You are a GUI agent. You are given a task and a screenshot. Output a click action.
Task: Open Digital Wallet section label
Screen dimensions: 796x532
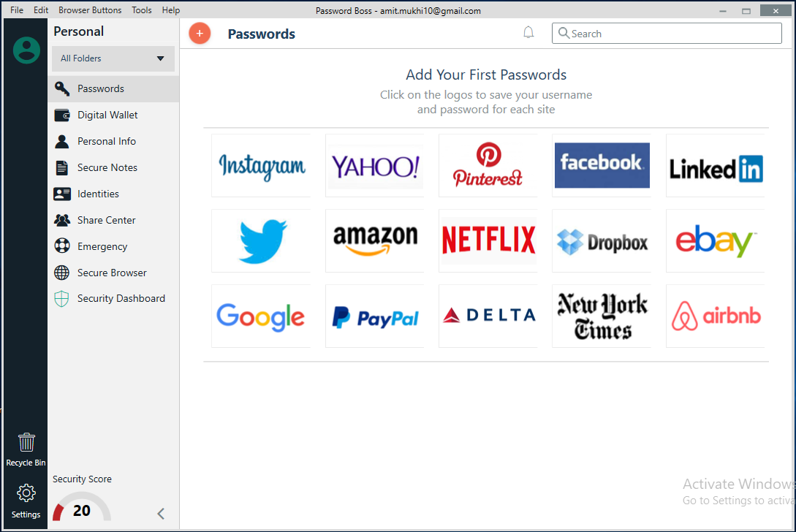click(107, 115)
